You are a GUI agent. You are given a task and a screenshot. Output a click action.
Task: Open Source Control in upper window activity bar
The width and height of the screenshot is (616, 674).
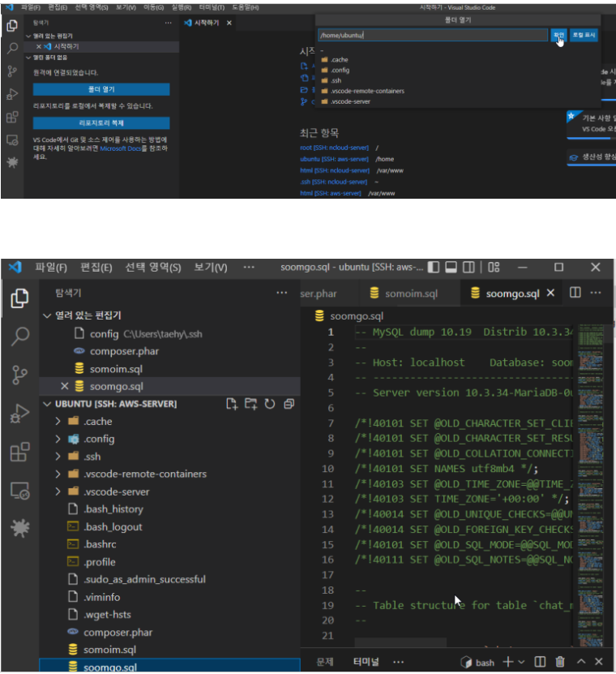[x=12, y=71]
